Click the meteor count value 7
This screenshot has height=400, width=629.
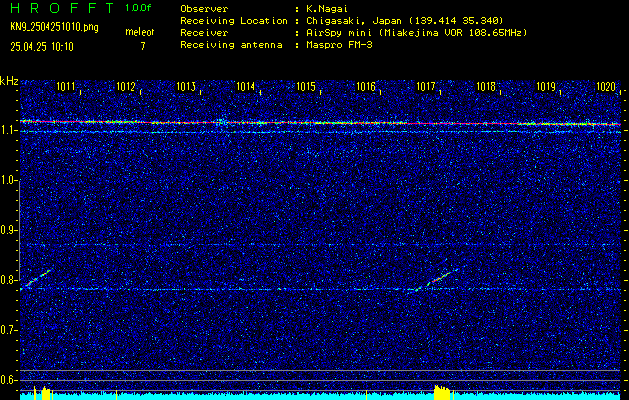pyautogui.click(x=143, y=46)
